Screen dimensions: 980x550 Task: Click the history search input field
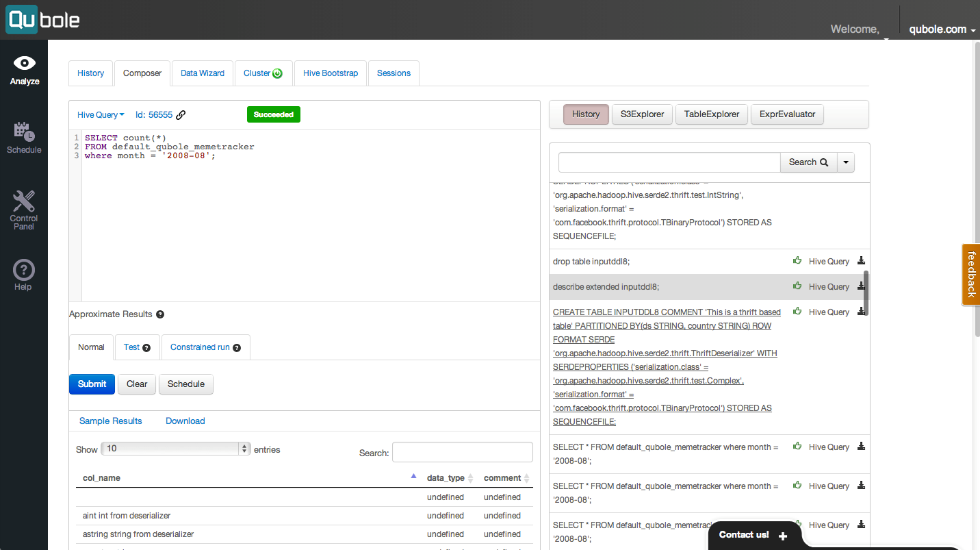point(669,162)
